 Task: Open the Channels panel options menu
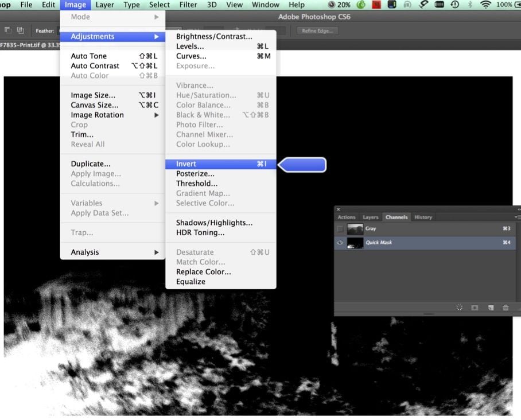[x=518, y=217]
